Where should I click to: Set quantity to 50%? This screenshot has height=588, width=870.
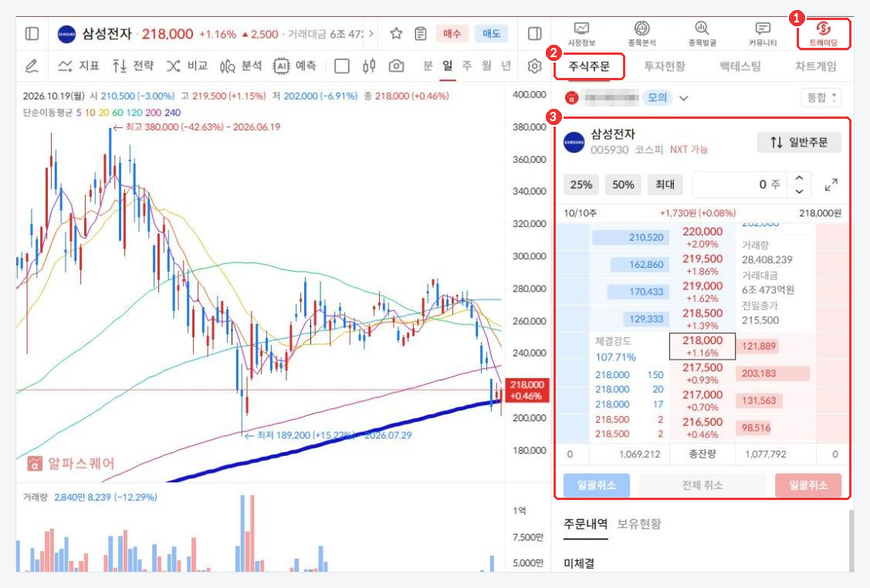623,184
